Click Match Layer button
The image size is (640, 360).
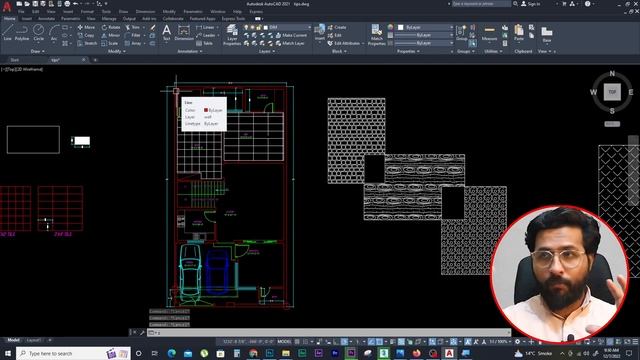[290, 43]
